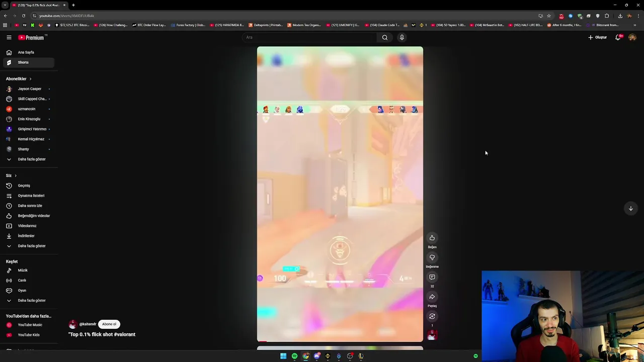Click the YouTube Premium logo

[x=31, y=37]
